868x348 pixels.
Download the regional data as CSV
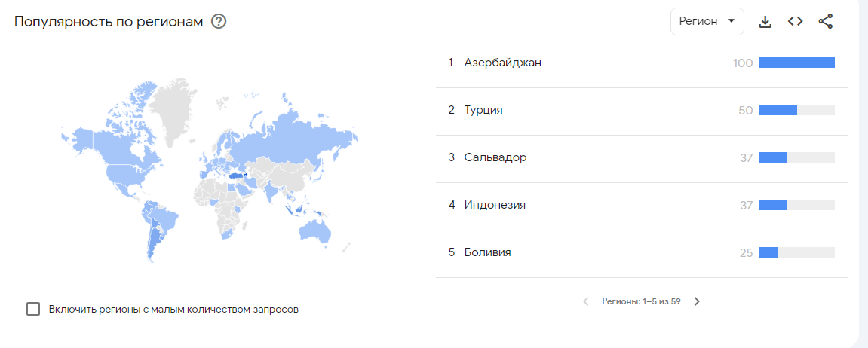tap(765, 22)
